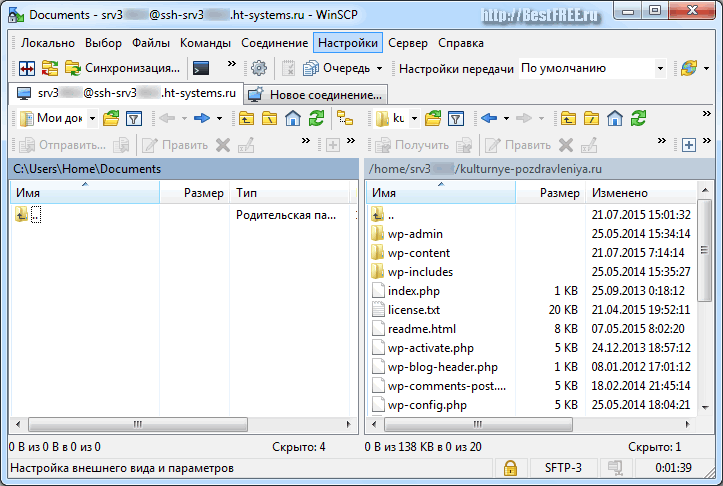Click the globe refresh icon in the top toolbar
723x486 pixels.
(x=689, y=68)
